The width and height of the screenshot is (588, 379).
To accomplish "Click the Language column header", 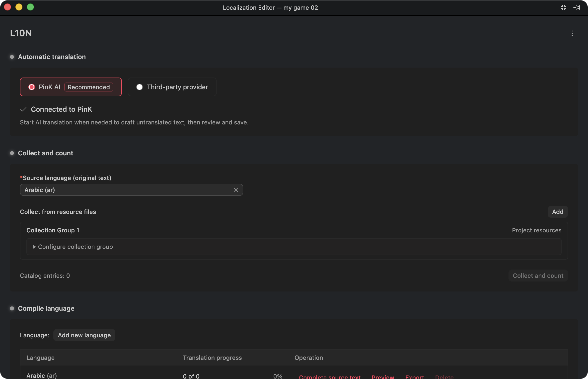I will (40, 358).
